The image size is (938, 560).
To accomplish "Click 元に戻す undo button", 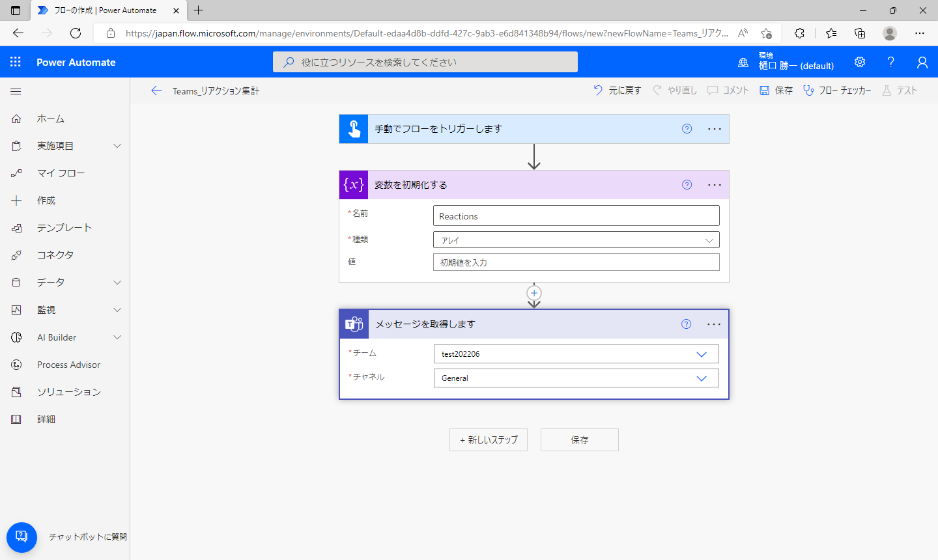I will coord(618,91).
